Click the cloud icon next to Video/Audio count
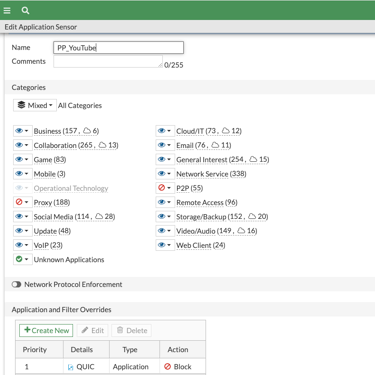Viewport: 375px width, 375px height. [241, 230]
